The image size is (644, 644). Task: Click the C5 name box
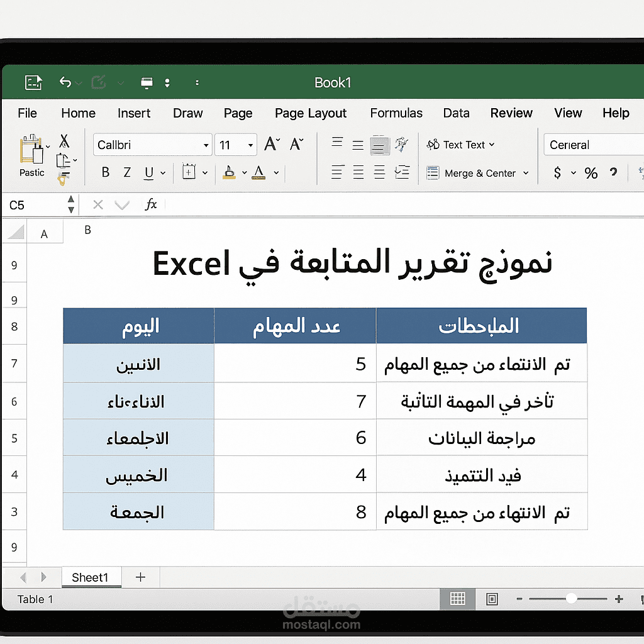[x=35, y=204]
